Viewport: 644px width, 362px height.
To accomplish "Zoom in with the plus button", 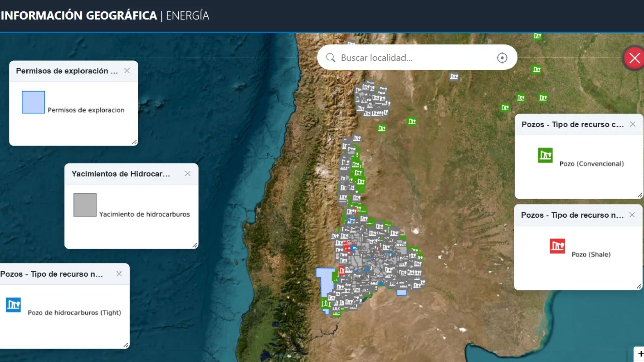I will 640,354.
